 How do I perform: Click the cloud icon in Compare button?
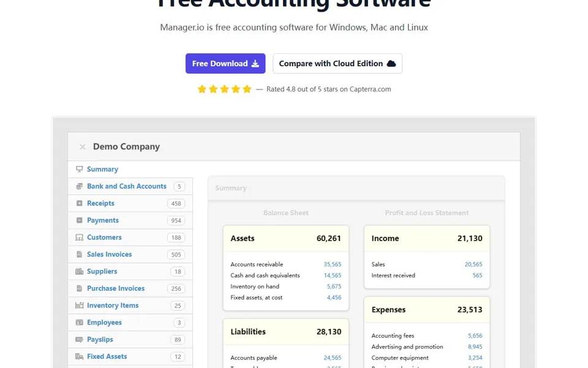coord(391,63)
